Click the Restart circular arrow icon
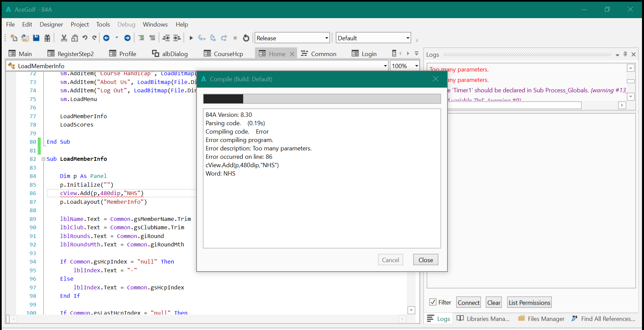This screenshot has width=644, height=330. tap(246, 38)
